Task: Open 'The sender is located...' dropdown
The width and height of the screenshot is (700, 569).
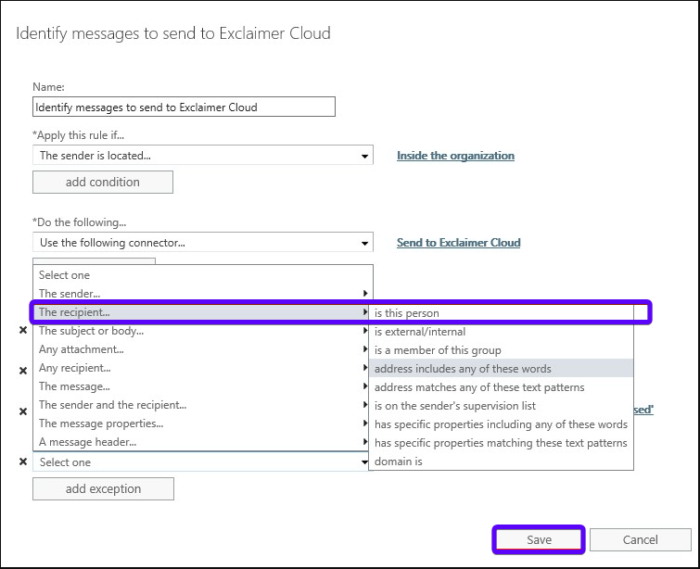Action: [202, 156]
